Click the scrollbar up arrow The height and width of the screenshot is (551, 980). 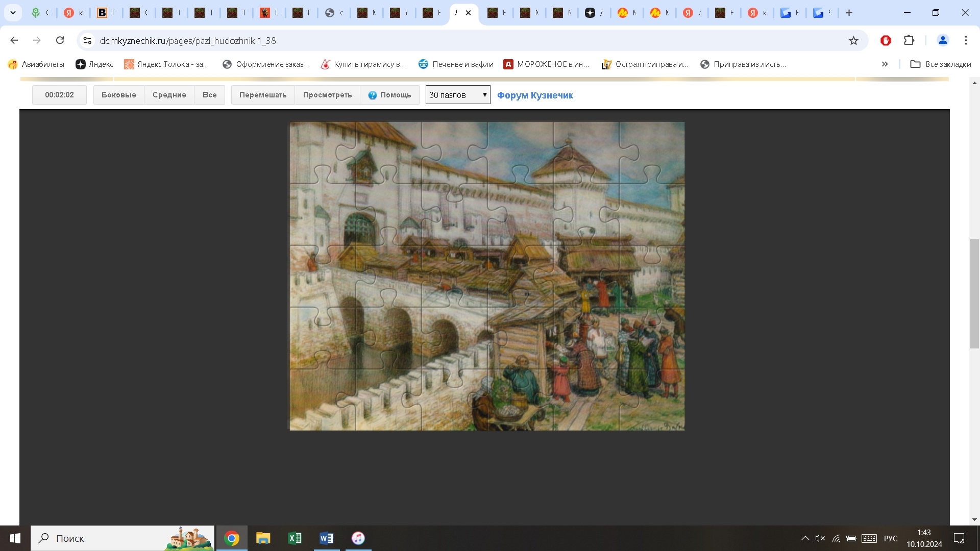[974, 83]
